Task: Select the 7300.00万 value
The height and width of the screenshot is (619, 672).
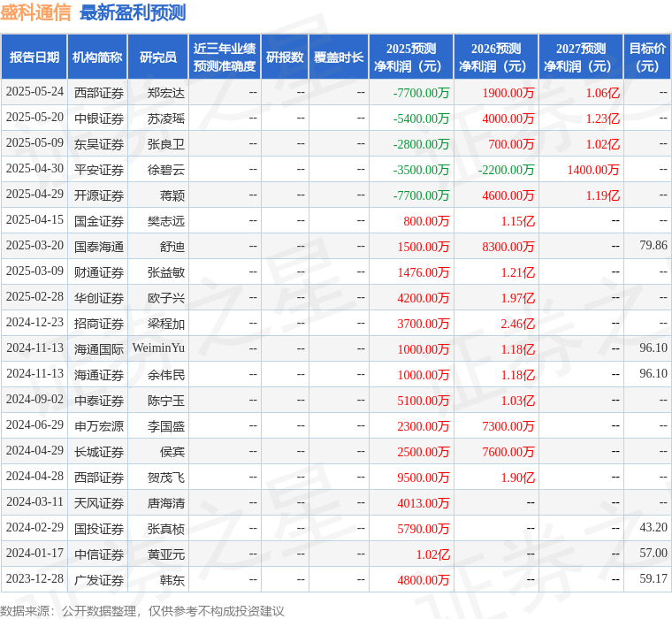Action: tap(508, 426)
